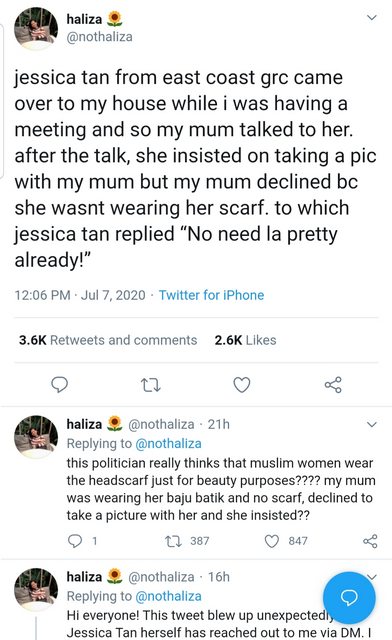Open haliza's profile picture on main tweet
The width and height of the screenshot is (392, 640).
36,28
